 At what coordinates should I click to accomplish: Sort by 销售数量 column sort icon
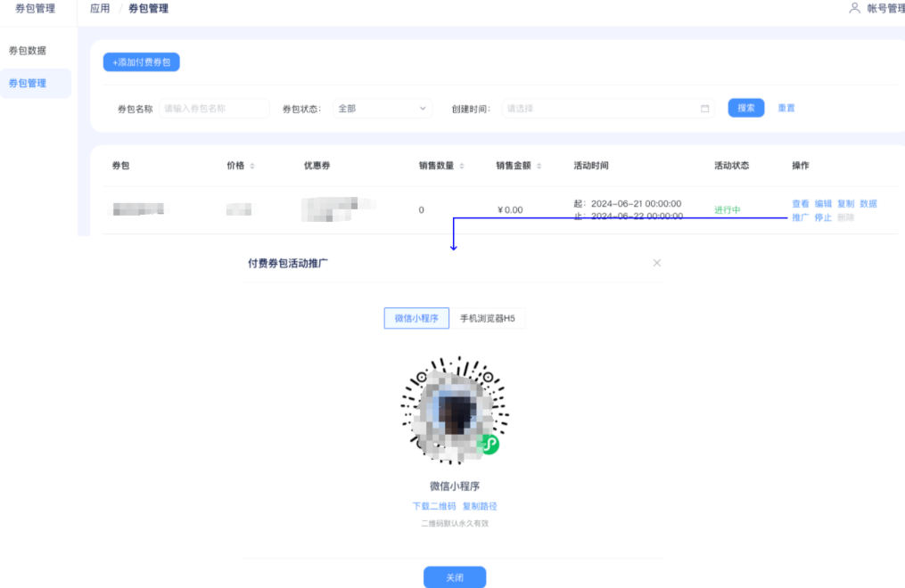coord(461,167)
